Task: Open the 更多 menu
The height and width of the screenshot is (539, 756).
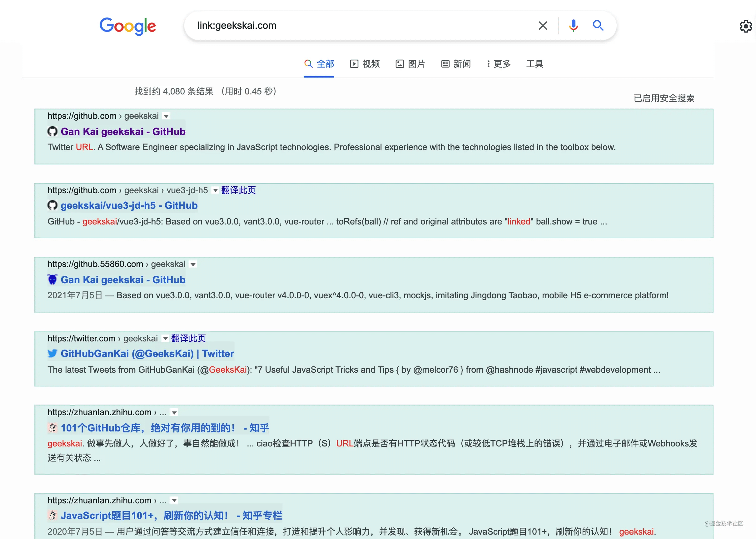Action: click(499, 64)
